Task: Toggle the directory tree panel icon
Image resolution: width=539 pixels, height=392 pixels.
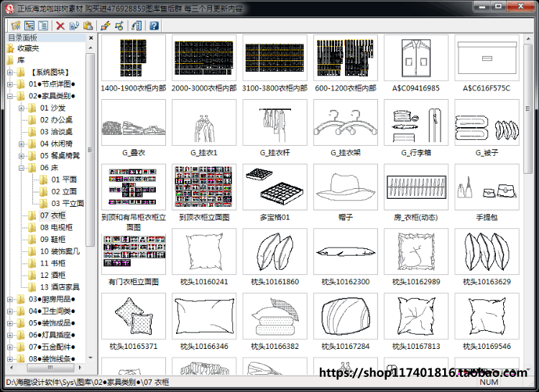Action: [x=29, y=25]
